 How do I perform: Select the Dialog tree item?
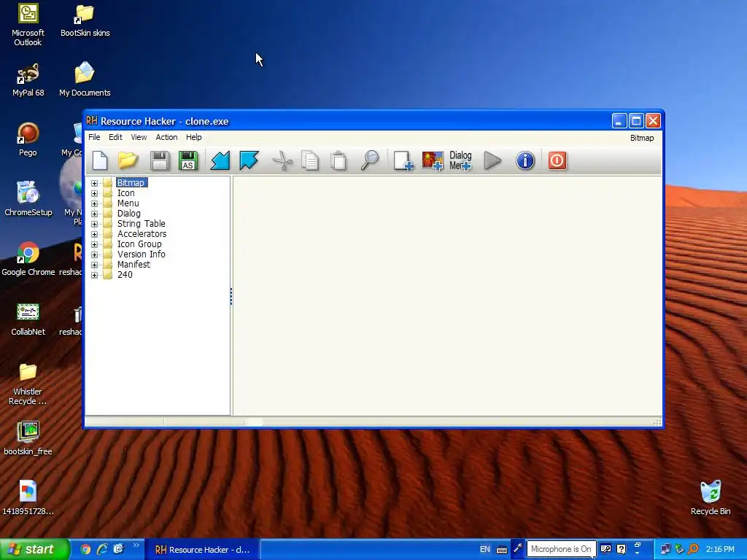128,214
